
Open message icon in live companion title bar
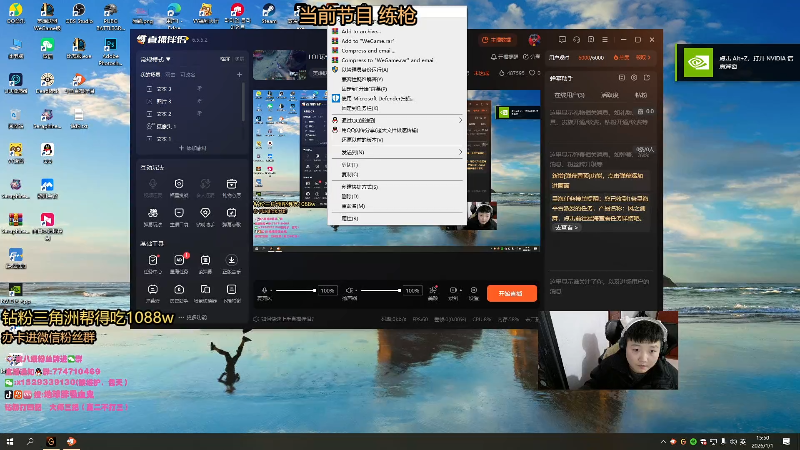(x=562, y=39)
